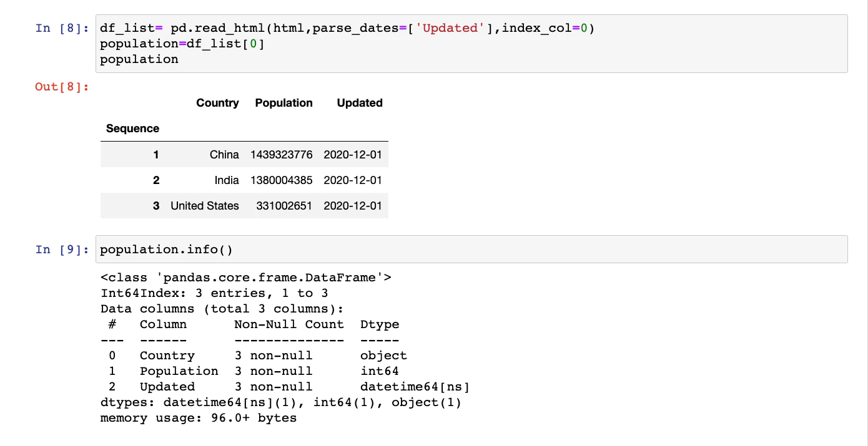This screenshot has height=446, width=868.
Task: Click the Sequence index label
Action: tap(132, 128)
